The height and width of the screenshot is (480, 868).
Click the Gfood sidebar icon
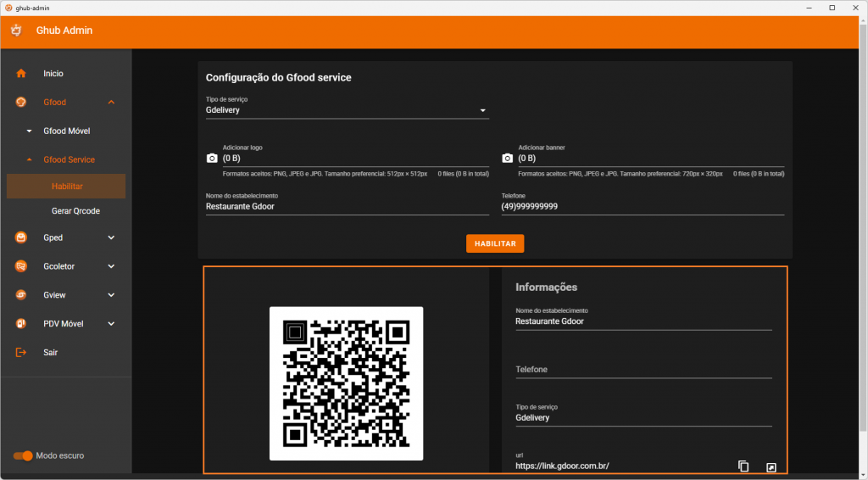pos(21,103)
